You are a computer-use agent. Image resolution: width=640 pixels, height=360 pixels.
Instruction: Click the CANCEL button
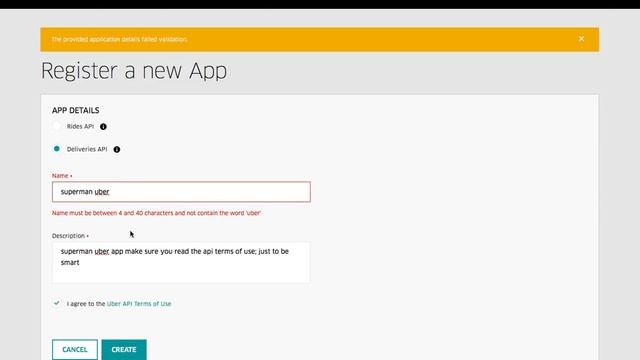75,350
